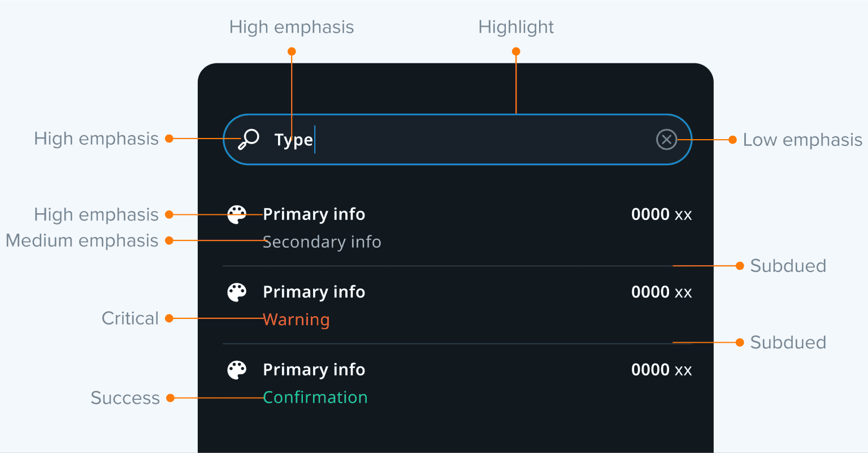Click the Critical annotation label

pyautogui.click(x=130, y=318)
